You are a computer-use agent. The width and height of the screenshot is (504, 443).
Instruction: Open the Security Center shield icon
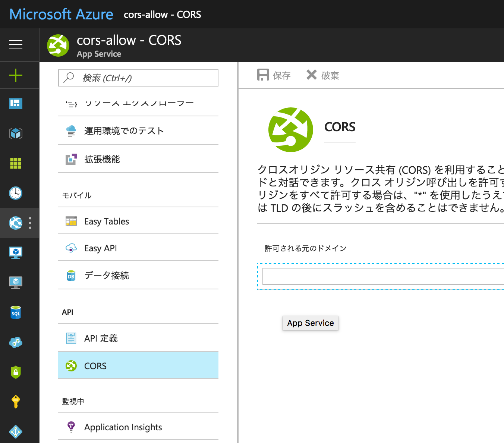pos(16,372)
